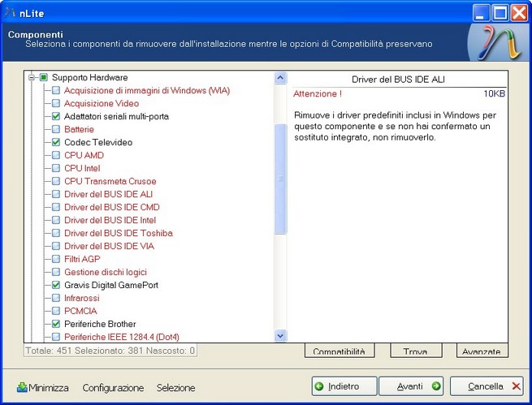The height and width of the screenshot is (405, 532).
Task: Click the red X icon on Cancella
Action: tap(516, 386)
